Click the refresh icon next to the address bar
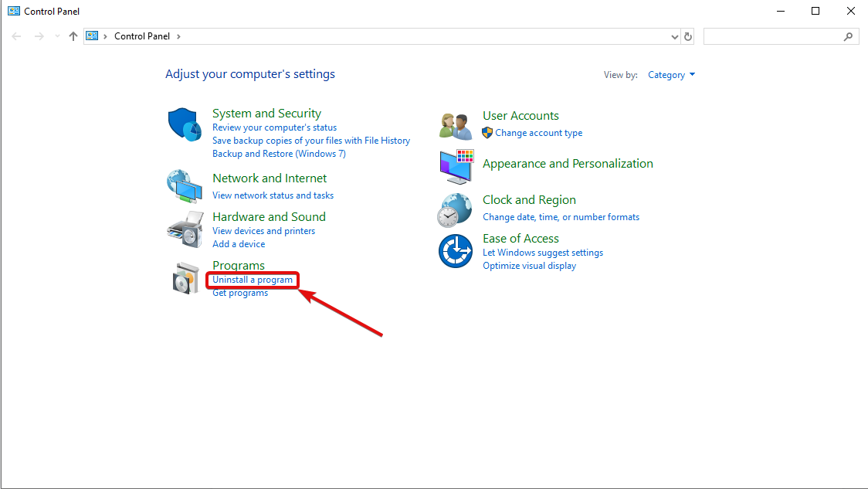The image size is (868, 489). [x=687, y=36]
